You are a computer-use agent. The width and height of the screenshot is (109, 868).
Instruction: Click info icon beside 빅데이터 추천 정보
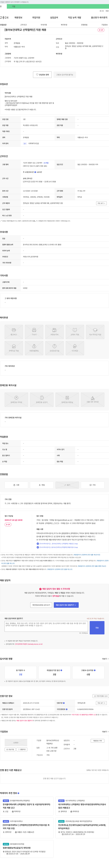(x=18, y=793)
